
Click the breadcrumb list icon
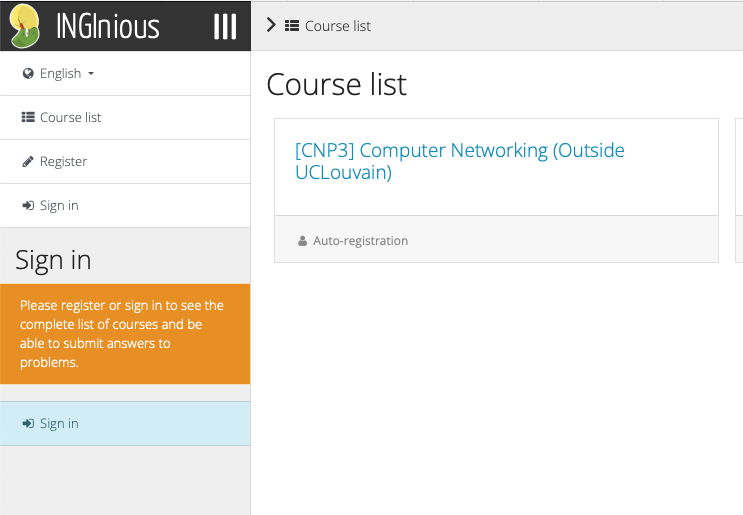coord(292,26)
